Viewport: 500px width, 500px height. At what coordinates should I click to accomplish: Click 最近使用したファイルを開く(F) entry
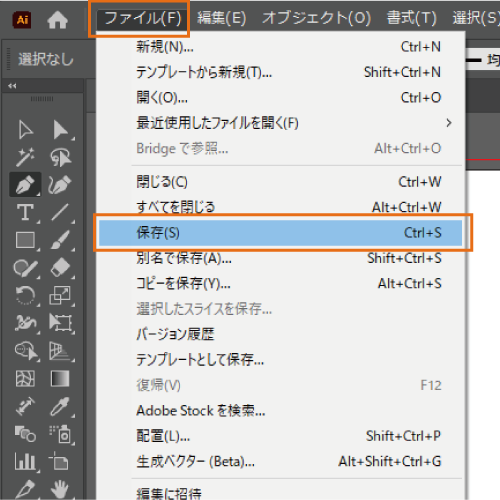coord(280,123)
